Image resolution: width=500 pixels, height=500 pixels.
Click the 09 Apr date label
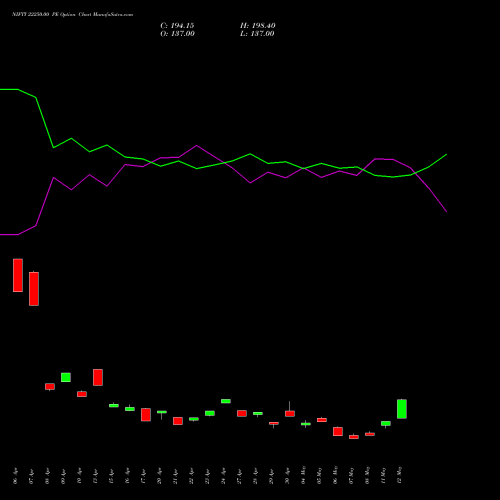(x=64, y=476)
